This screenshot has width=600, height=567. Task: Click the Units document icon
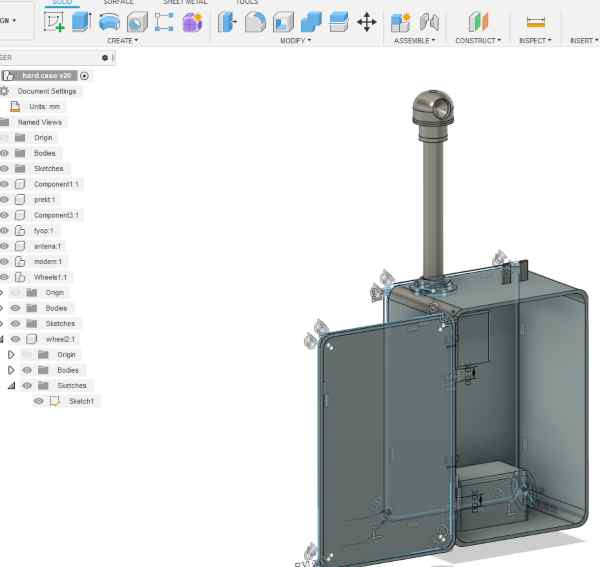click(15, 106)
